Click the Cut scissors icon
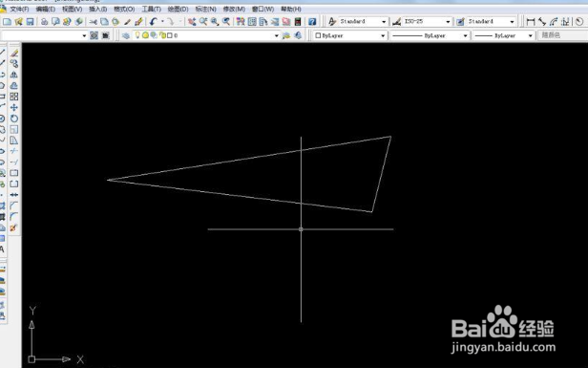Screen dimensions: 588x368 click(x=93, y=22)
